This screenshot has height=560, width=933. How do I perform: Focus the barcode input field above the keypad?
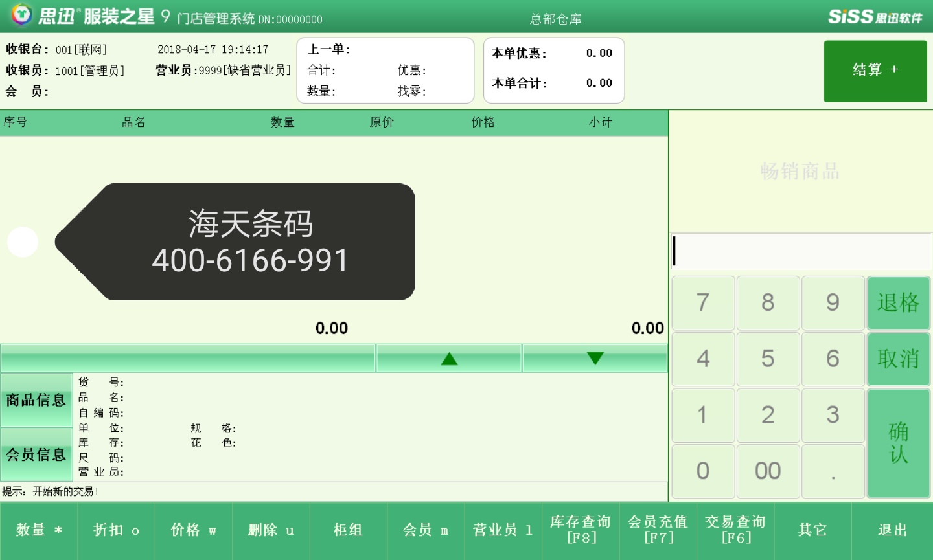(801, 251)
